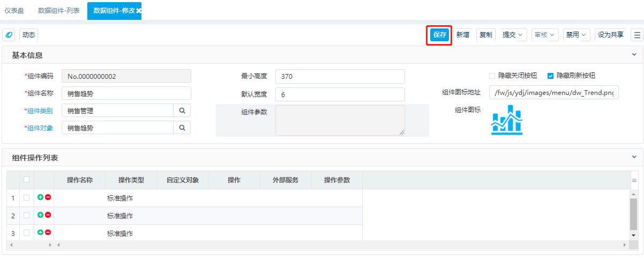644x258 pixels.
Task: Collapse the 基本信息 section chevron
Action: (634, 55)
